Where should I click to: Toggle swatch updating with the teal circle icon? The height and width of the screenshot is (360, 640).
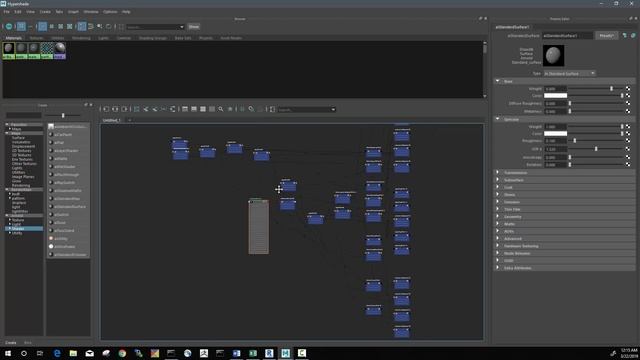tap(9, 27)
